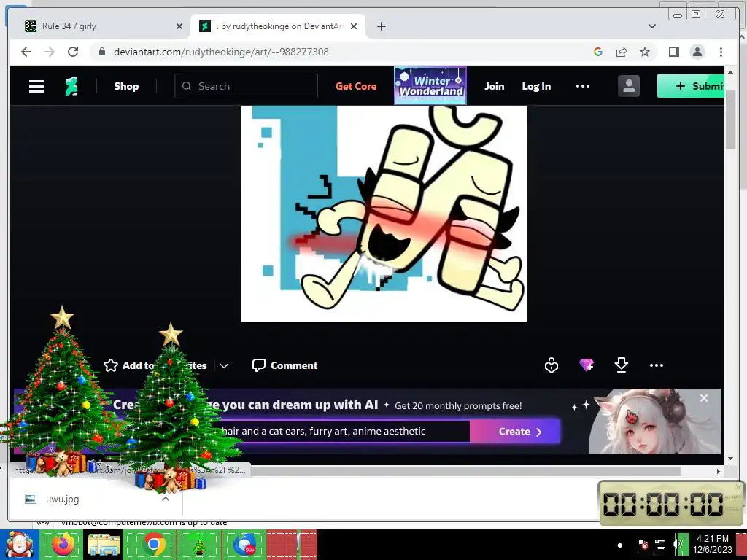This screenshot has height=560, width=747.
Task: Open the Shop link
Action: pyautogui.click(x=126, y=86)
